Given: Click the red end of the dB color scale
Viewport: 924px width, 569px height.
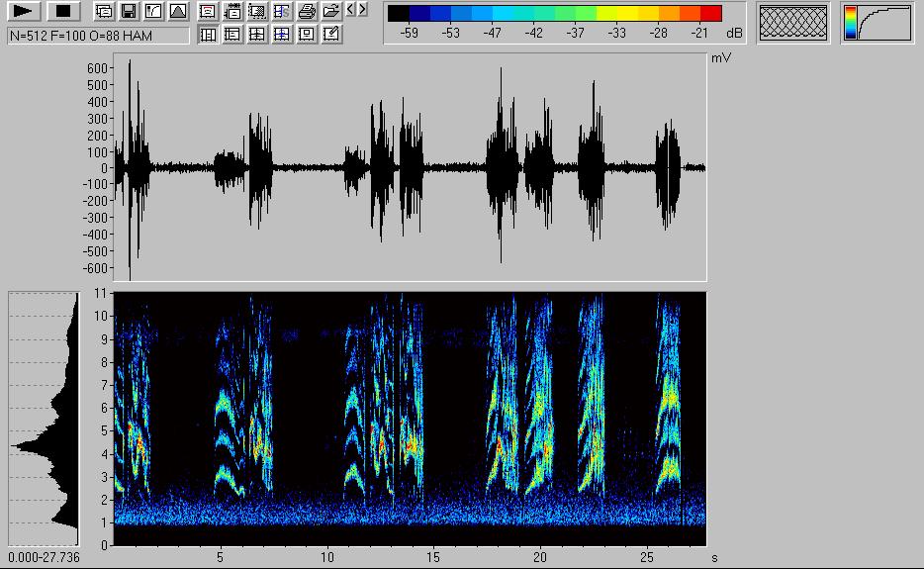Looking at the screenshot, I should (x=710, y=14).
